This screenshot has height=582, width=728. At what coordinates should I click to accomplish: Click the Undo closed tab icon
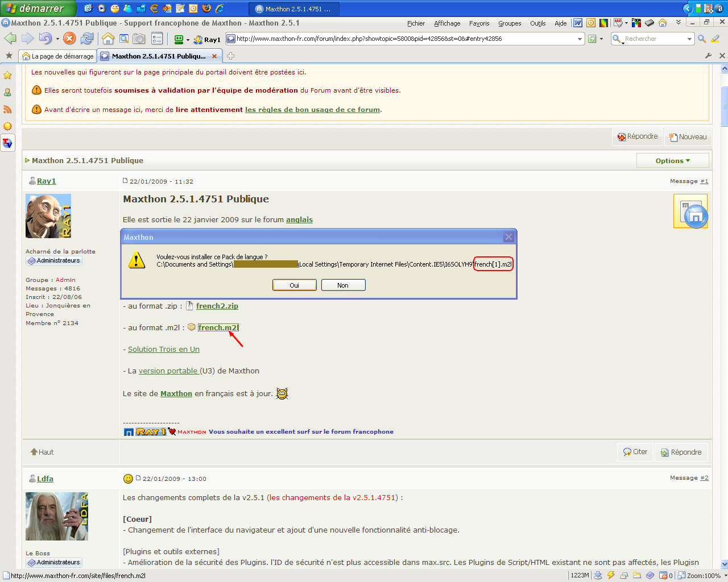pyautogui.click(x=45, y=39)
